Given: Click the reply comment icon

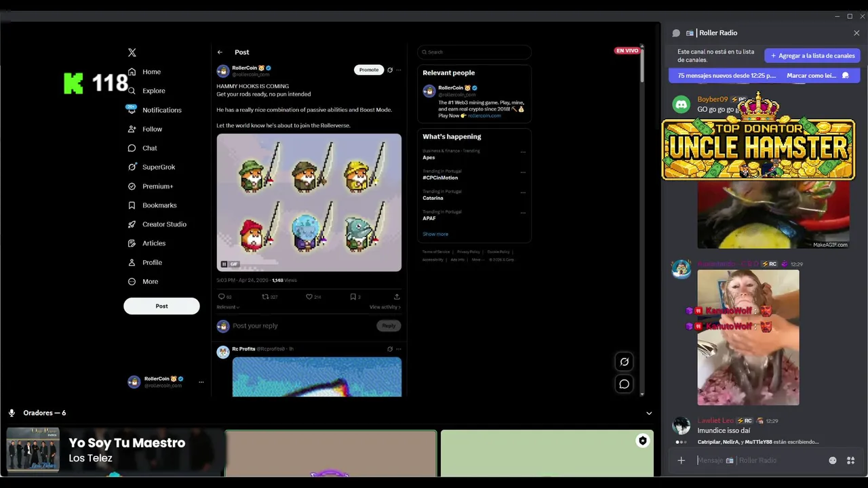Looking at the screenshot, I should point(221,296).
